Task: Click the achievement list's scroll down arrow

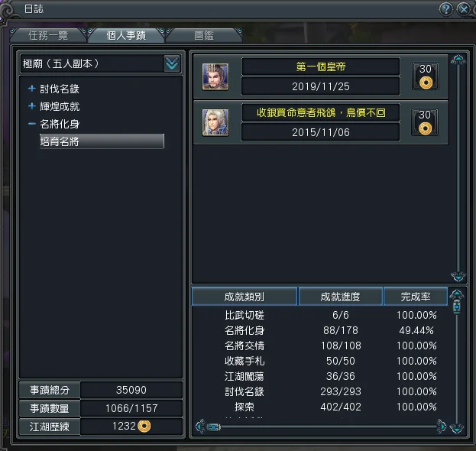Action: (458, 276)
